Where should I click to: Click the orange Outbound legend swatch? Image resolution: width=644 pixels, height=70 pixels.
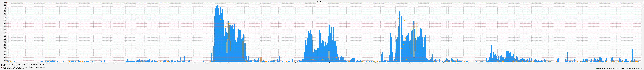(x=2, y=67)
